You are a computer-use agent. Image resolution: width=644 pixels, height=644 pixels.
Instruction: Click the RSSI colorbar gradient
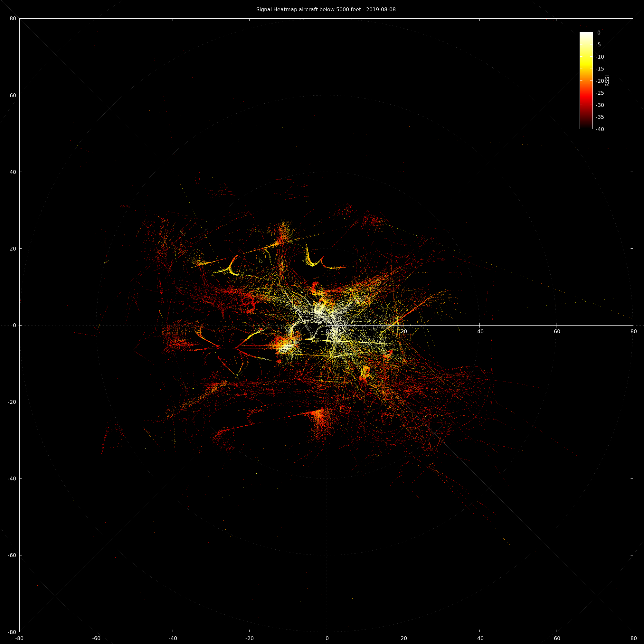click(586, 80)
